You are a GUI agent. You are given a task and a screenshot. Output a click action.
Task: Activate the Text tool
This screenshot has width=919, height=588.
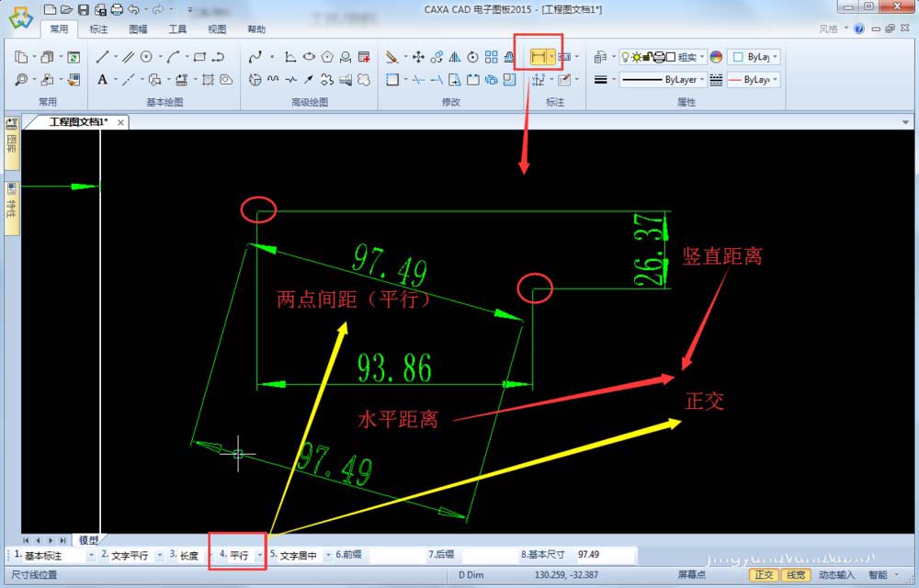103,79
